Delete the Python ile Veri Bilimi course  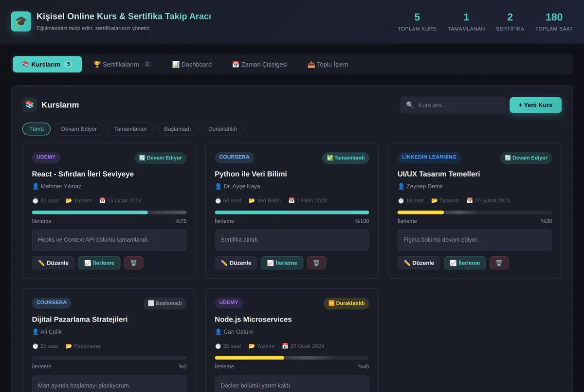[316, 263]
